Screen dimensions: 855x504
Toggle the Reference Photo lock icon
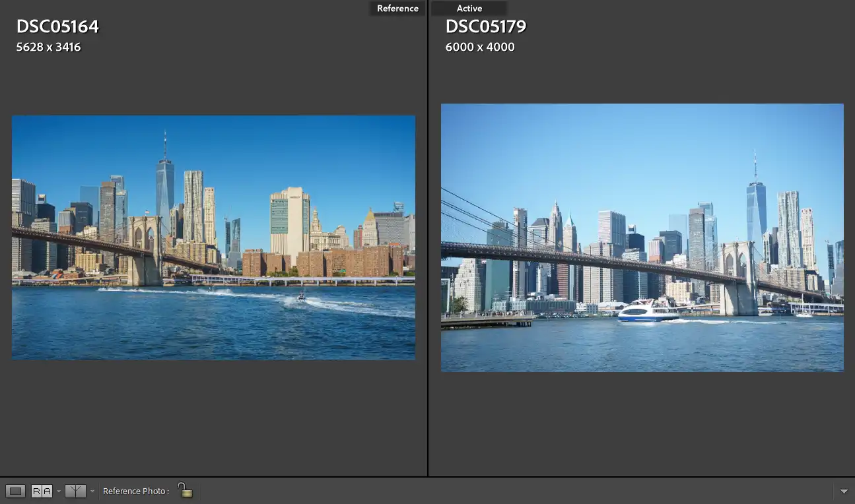[186, 490]
